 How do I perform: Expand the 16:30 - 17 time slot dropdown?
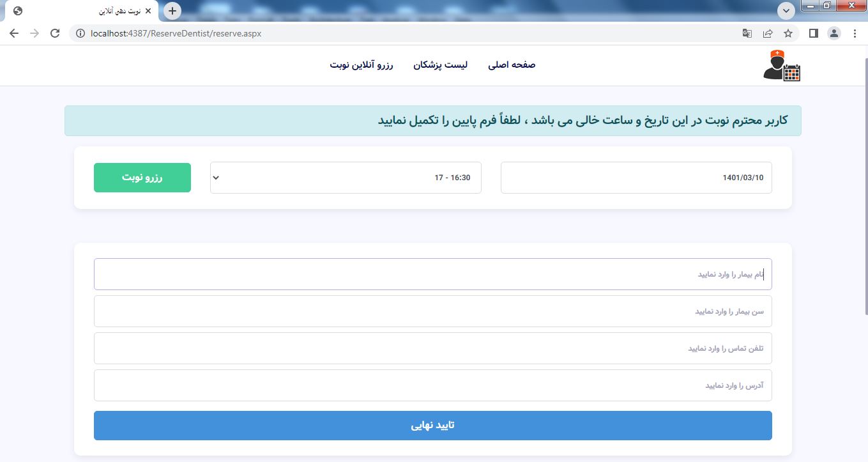click(346, 178)
